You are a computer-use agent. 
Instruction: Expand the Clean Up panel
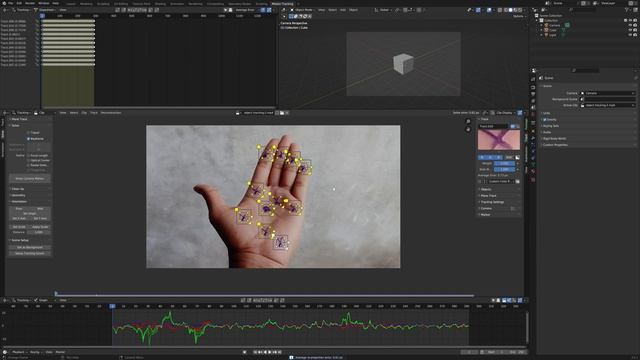pos(18,189)
